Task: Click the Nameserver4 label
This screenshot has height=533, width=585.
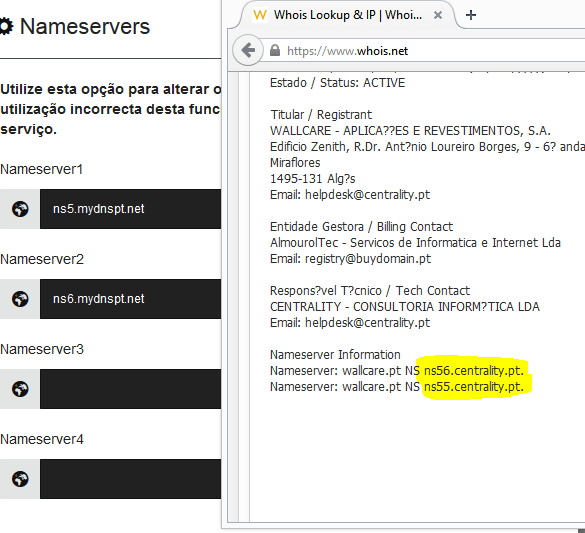Action: pyautogui.click(x=42, y=439)
